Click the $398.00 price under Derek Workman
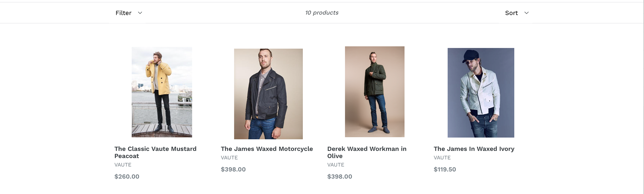 coord(340,177)
